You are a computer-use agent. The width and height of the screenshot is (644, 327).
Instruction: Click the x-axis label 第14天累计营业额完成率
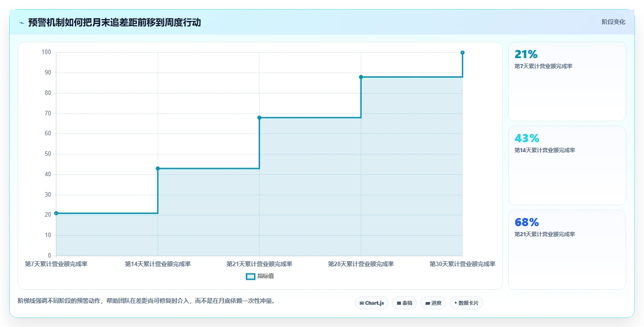(x=158, y=264)
